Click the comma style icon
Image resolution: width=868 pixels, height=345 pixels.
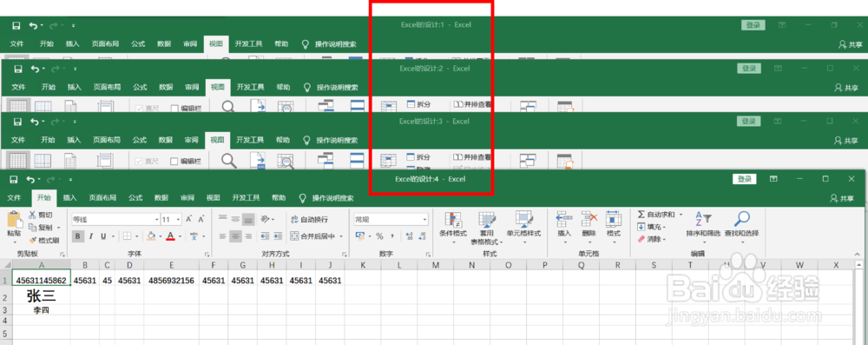pos(392,236)
